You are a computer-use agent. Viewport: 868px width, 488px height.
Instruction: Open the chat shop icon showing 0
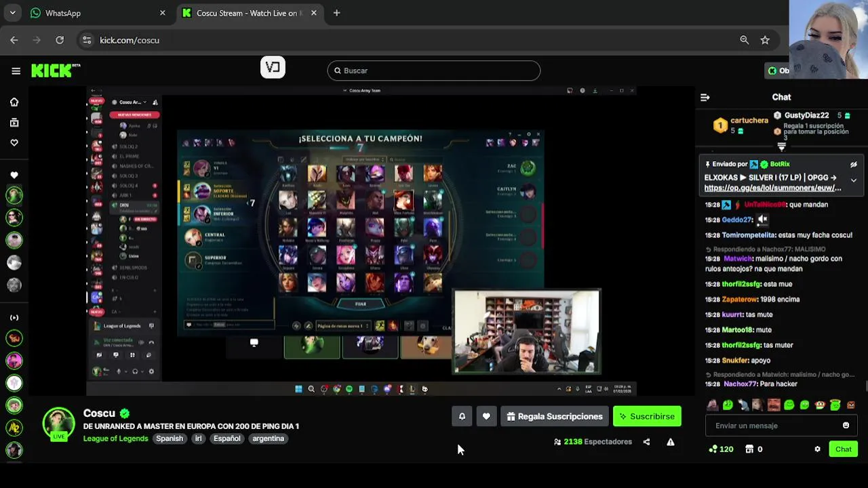click(x=753, y=449)
